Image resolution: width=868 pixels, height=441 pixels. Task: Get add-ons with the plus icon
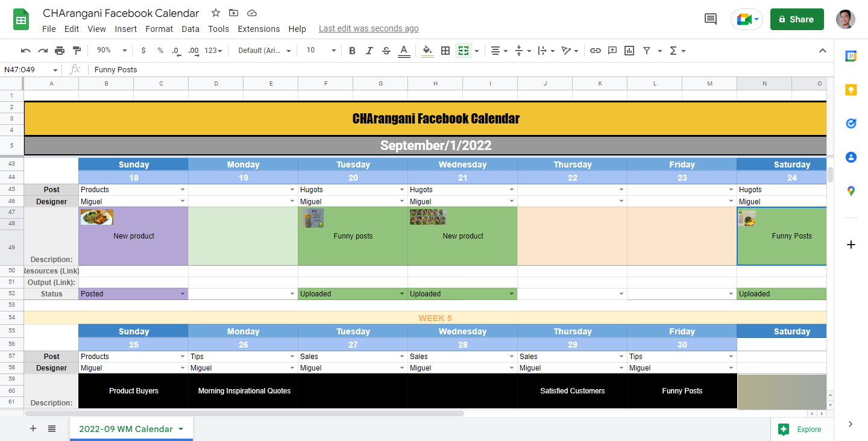851,245
